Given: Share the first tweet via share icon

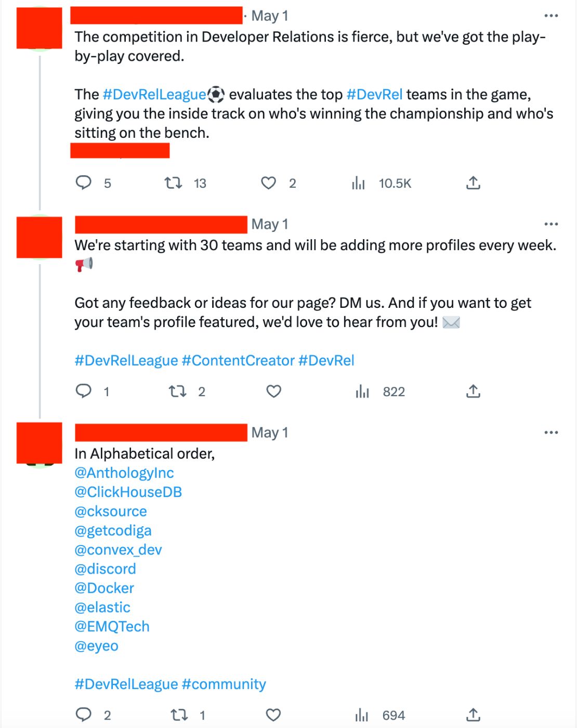Looking at the screenshot, I should click(473, 183).
